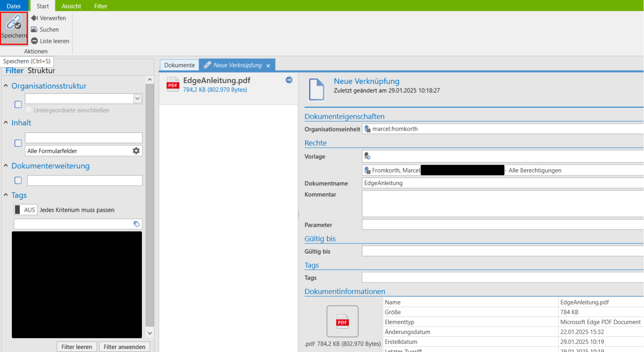Switch the AUS toggle under Tags
644x352 pixels.
click(x=25, y=209)
